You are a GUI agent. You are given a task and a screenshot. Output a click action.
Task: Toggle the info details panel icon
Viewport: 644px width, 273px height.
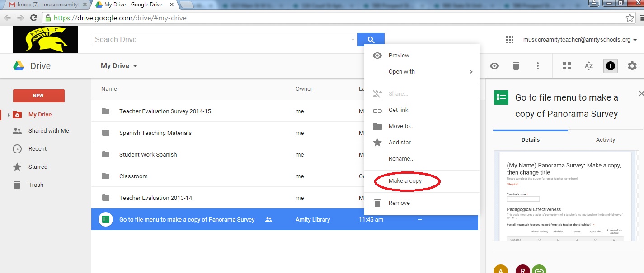(611, 66)
